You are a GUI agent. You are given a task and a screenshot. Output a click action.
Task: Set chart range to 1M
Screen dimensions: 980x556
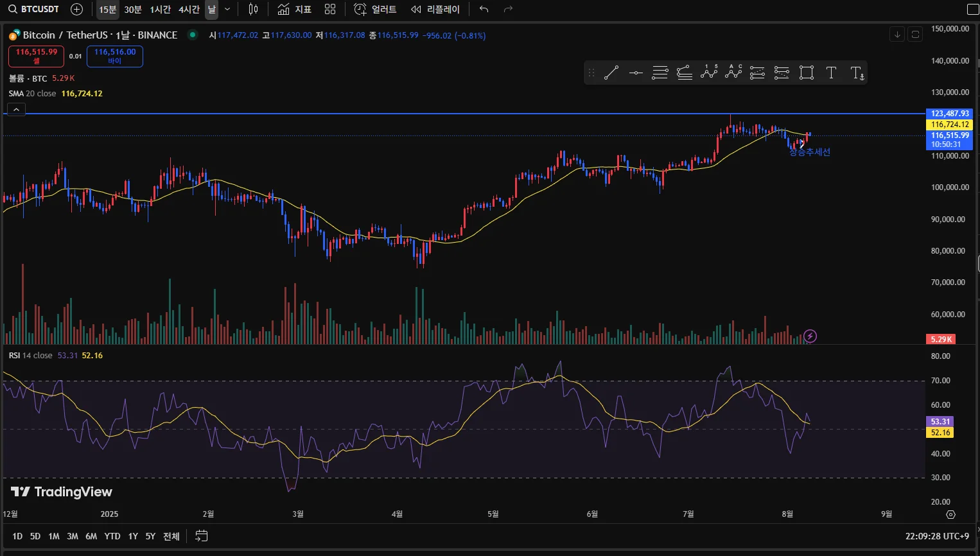[54, 536]
